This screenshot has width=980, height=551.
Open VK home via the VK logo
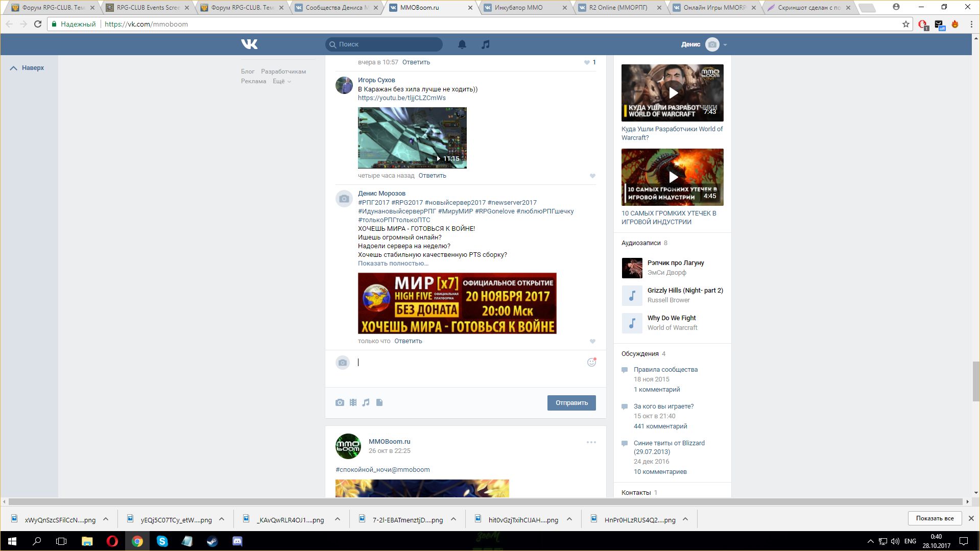249,44
